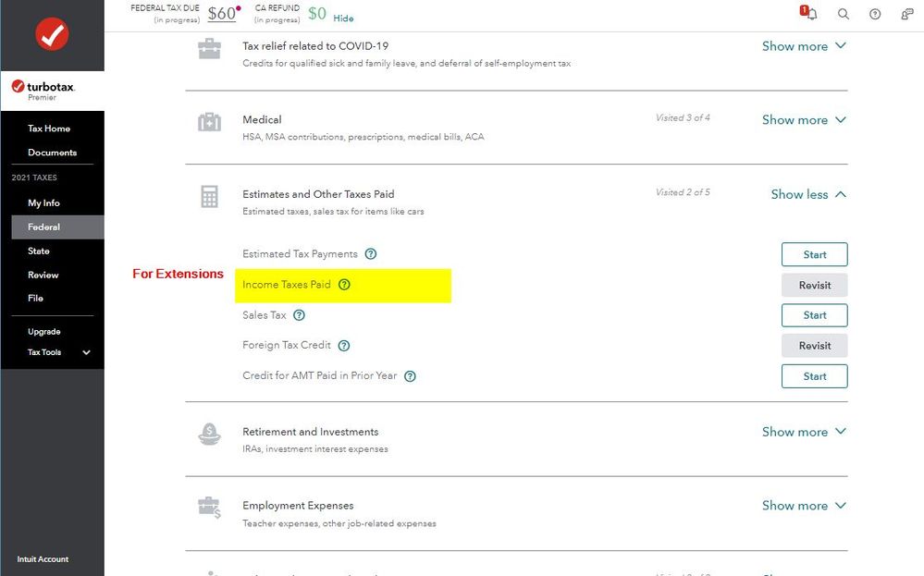
Task: Open the search magnifier icon
Action: [x=844, y=14]
